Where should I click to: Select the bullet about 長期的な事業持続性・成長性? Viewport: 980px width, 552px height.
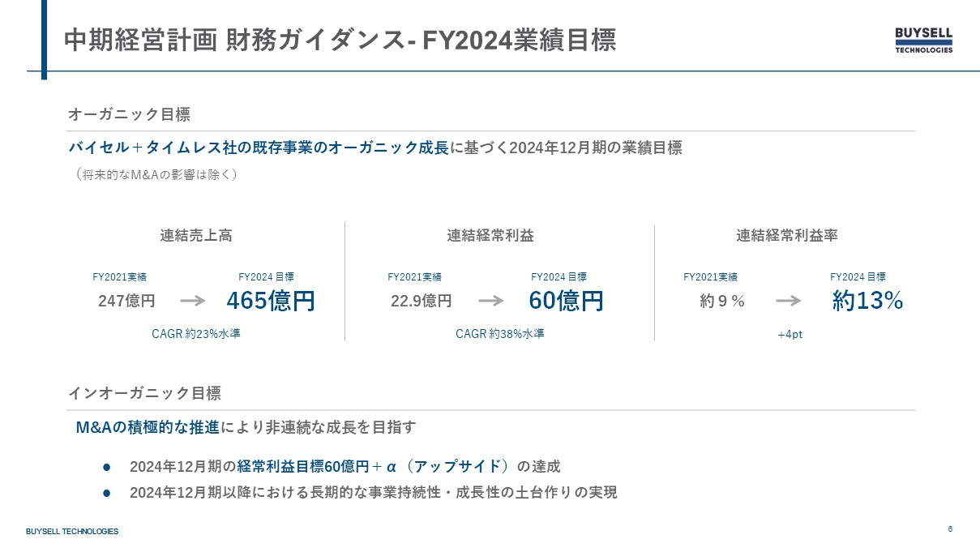tap(374, 492)
